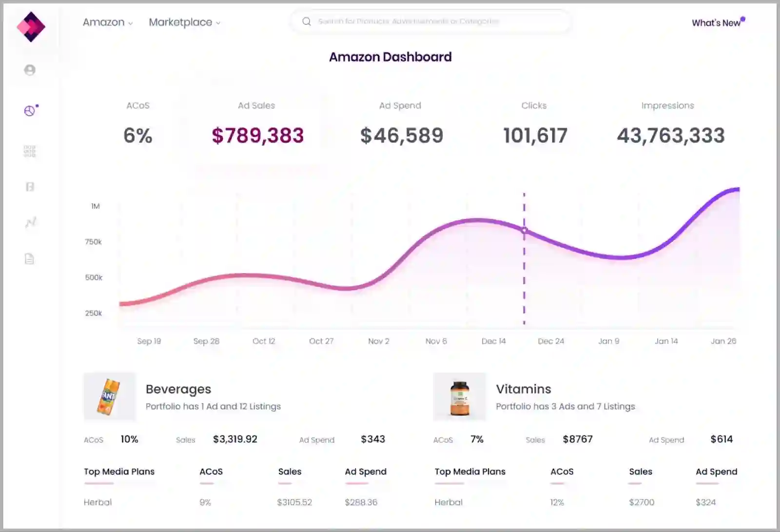Open the user profile sidebar icon

[30, 70]
